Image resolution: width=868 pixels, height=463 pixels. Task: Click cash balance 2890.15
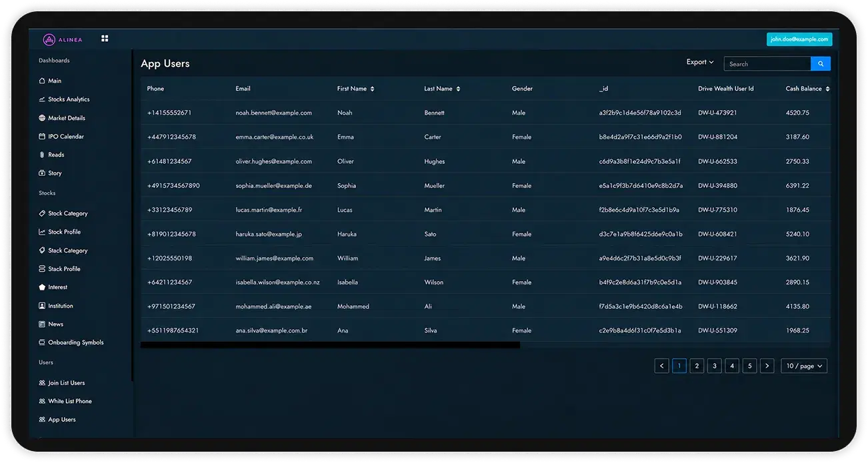797,282
